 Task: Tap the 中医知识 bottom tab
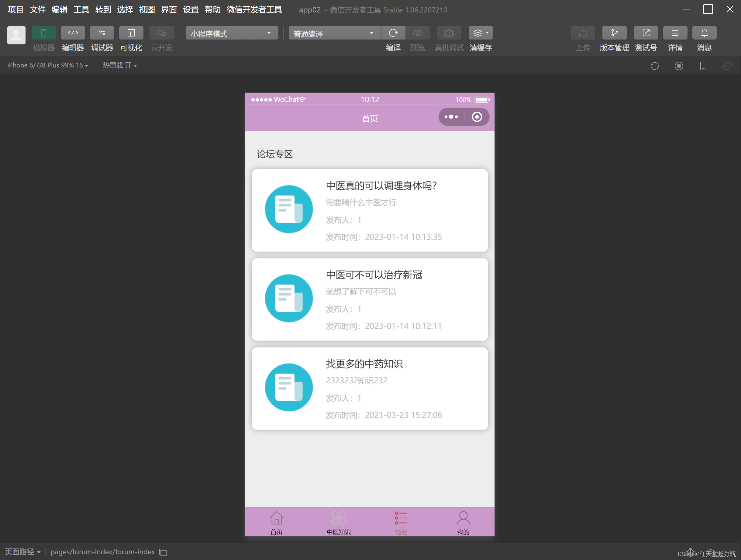[338, 522]
